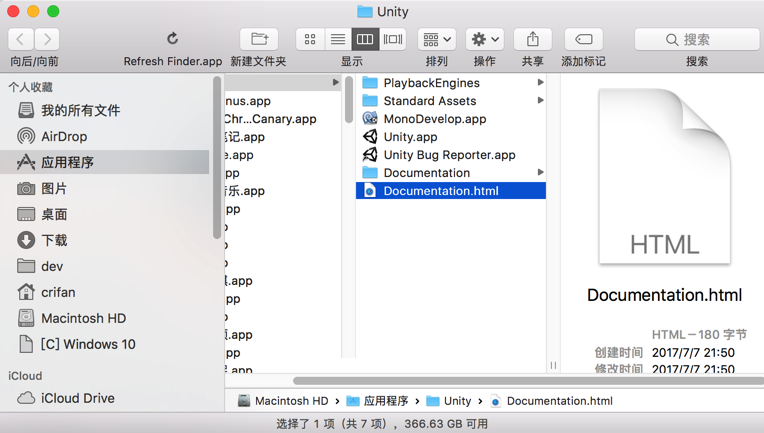Click the search field in toolbar
The image size is (764, 433).
(697, 39)
